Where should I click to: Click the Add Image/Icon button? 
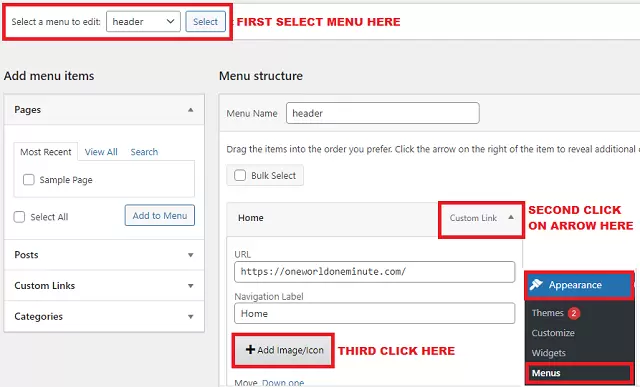point(284,350)
